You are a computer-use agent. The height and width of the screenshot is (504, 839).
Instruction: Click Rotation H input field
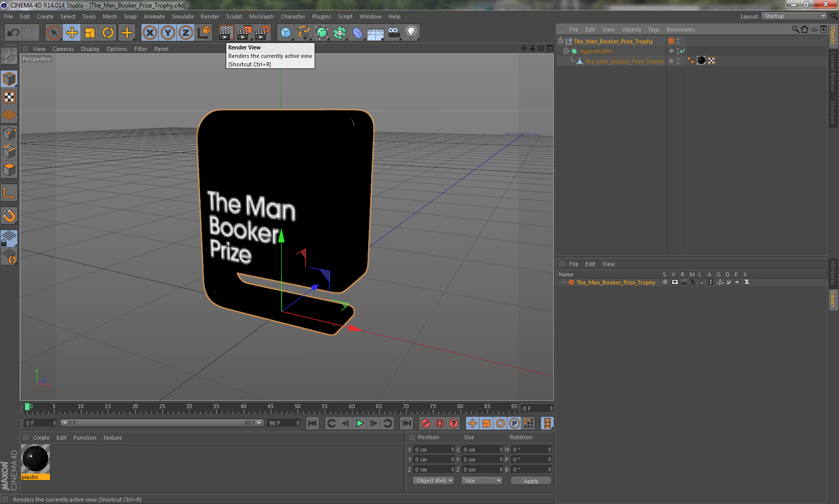531,450
